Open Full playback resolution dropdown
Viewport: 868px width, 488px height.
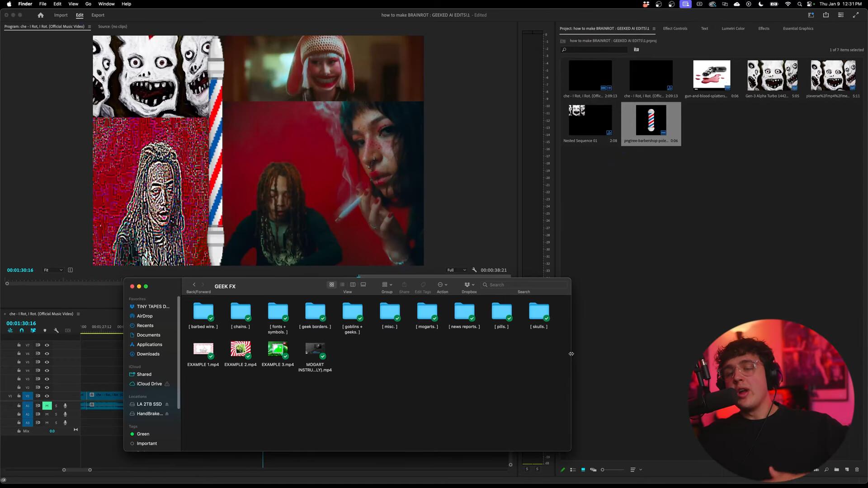pyautogui.click(x=457, y=270)
